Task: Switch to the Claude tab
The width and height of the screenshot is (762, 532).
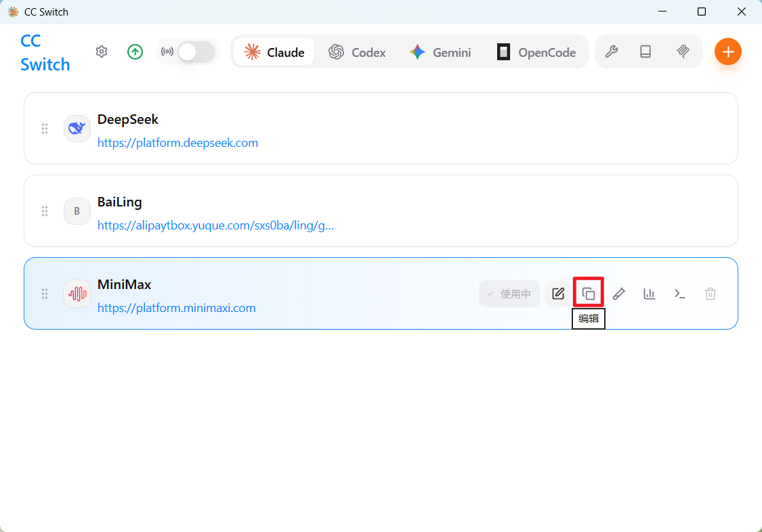Action: point(274,51)
